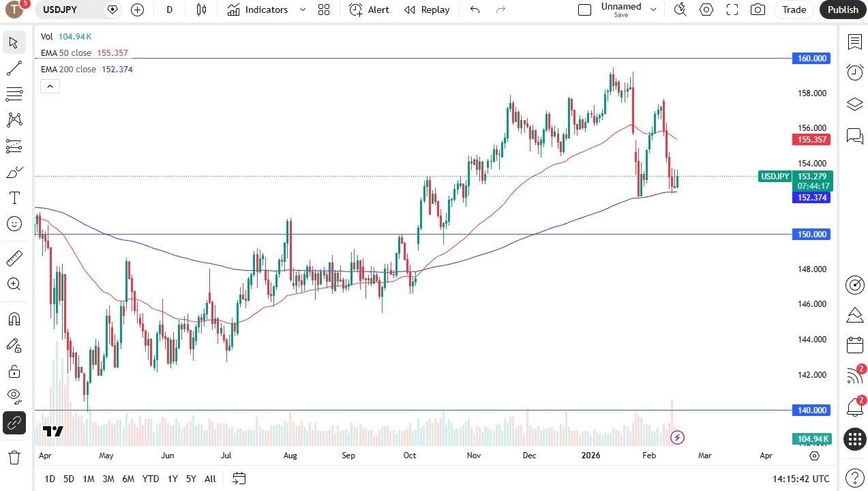This screenshot has height=491, width=868.
Task: Click the Publish button
Action: click(842, 10)
